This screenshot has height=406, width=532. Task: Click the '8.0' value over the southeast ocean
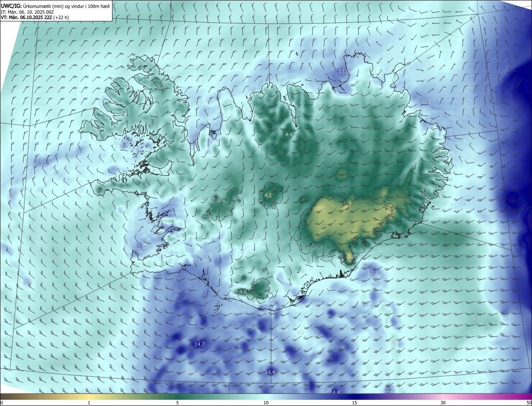[x=476, y=318]
